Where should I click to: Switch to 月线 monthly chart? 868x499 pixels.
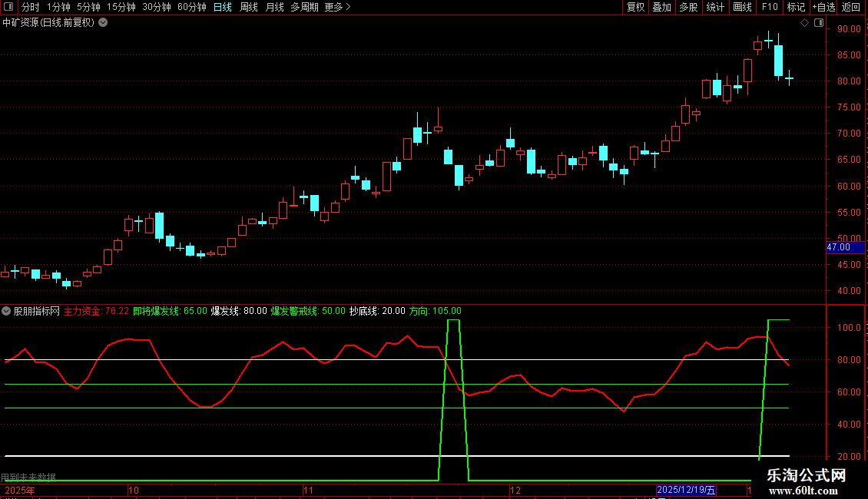click(274, 7)
